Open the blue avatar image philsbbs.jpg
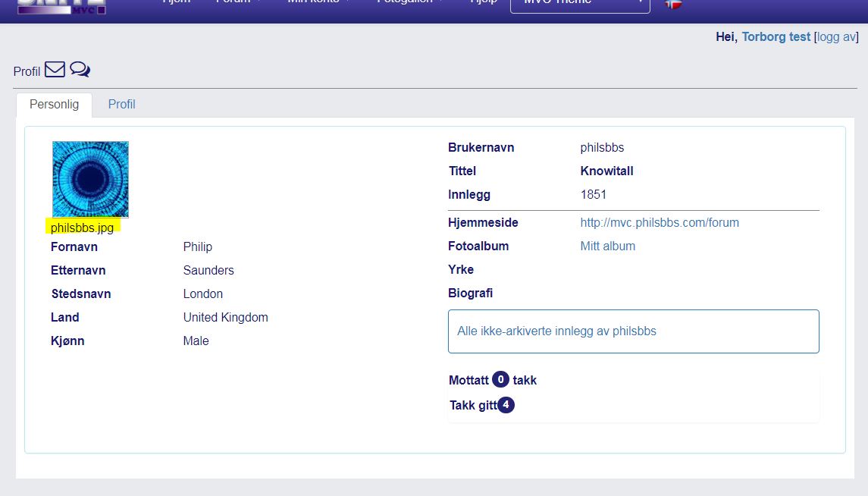The image size is (868, 496). pyautogui.click(x=90, y=179)
